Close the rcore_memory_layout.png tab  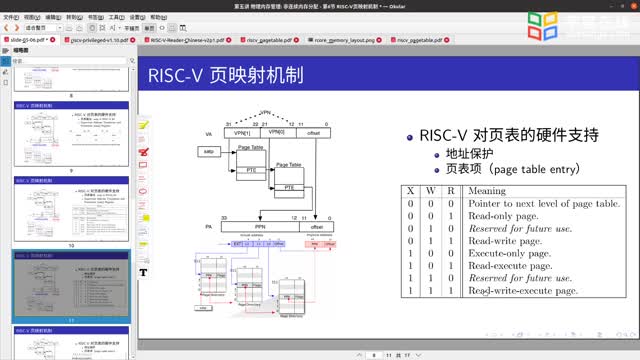click(379, 40)
